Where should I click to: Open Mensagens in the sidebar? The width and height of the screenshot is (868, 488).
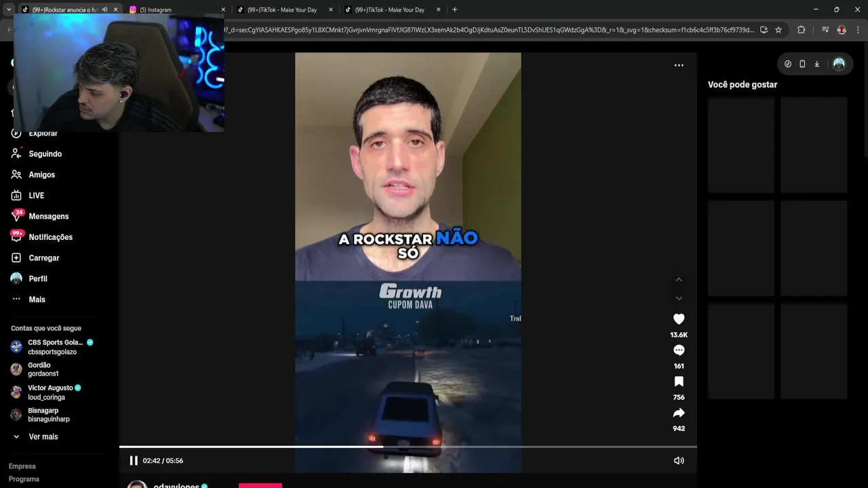pyautogui.click(x=48, y=216)
